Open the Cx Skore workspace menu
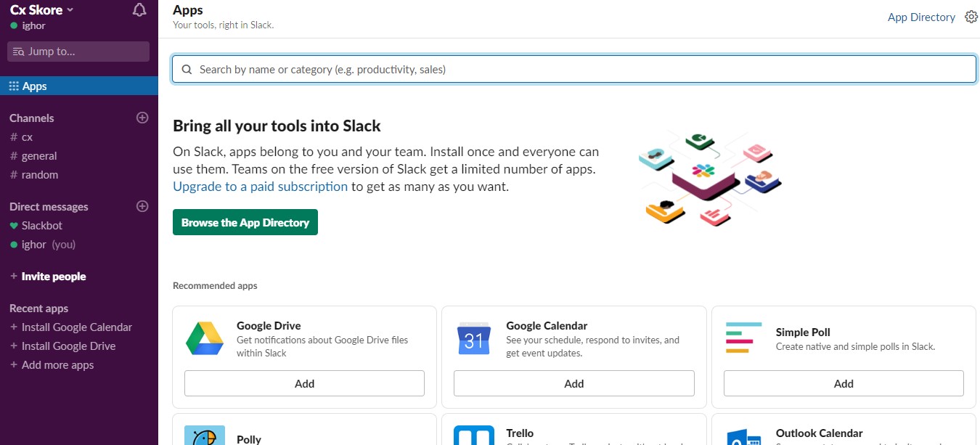Viewport: 980px width, 445px height. coord(41,9)
